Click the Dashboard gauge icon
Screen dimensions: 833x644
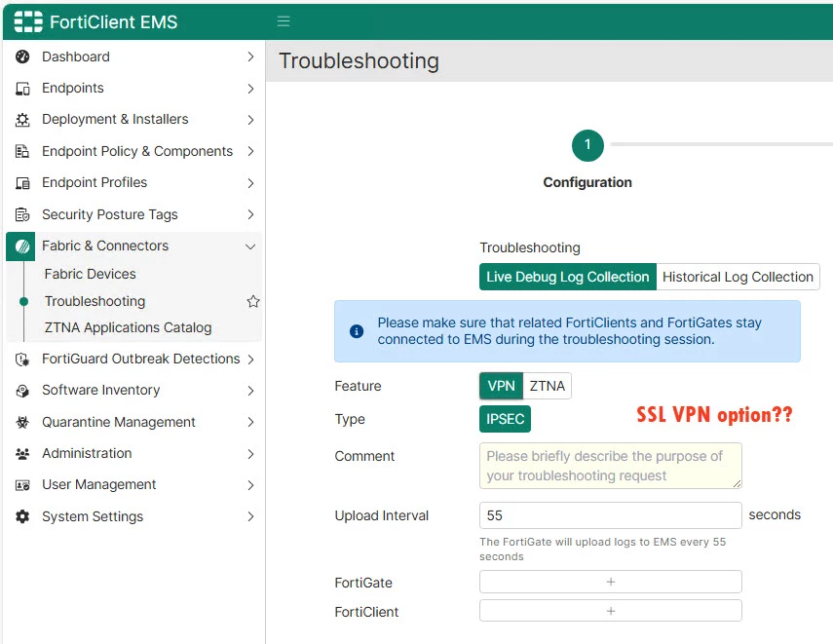pyautogui.click(x=22, y=57)
